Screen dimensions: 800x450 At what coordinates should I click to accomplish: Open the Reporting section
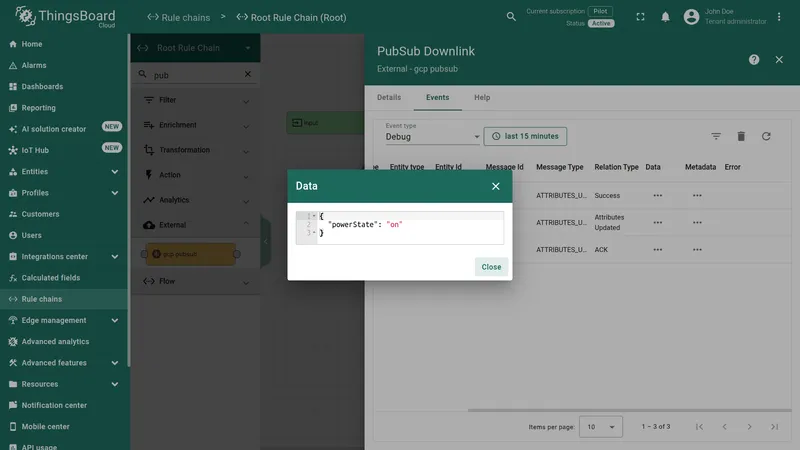pyautogui.click(x=64, y=108)
